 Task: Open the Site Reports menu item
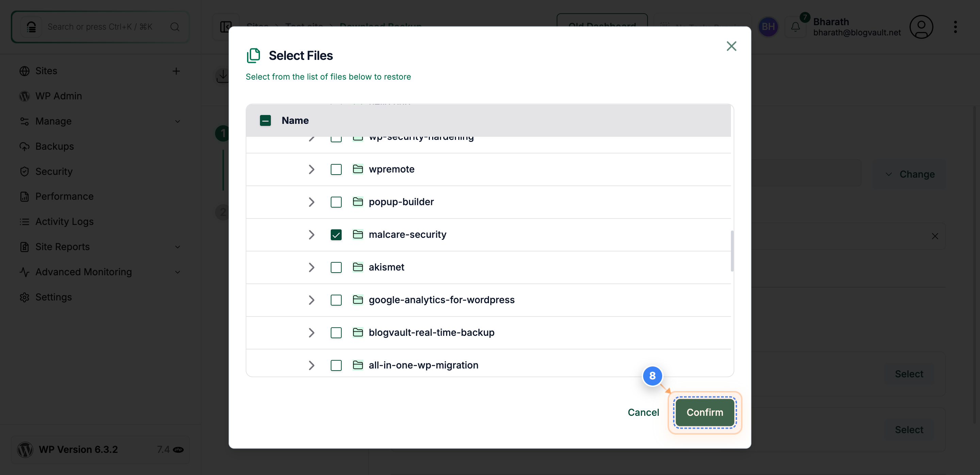[x=62, y=246]
